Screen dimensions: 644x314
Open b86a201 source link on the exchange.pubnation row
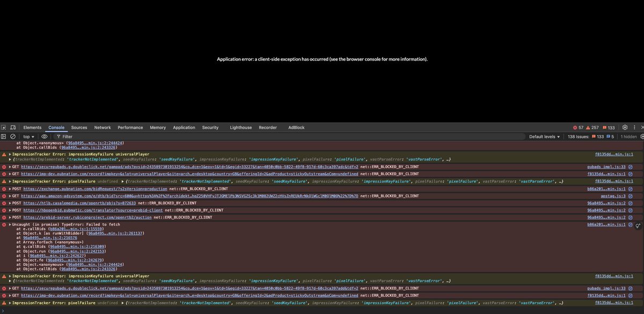point(606,189)
